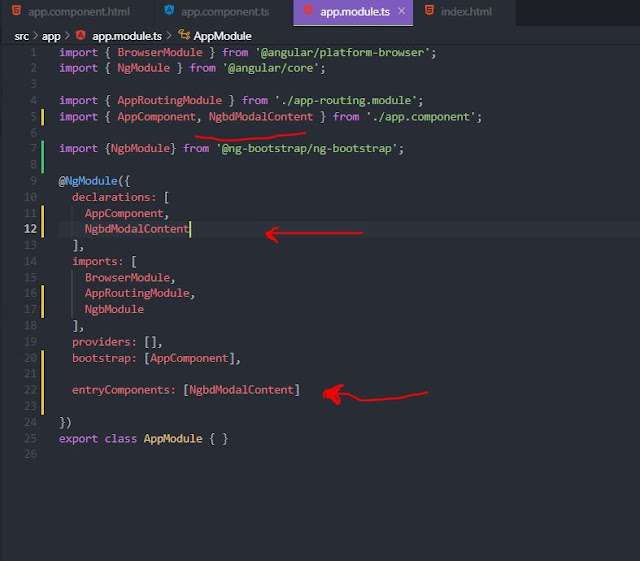Click the AppModule class breadcrumb
640x561 pixels.
(222, 36)
